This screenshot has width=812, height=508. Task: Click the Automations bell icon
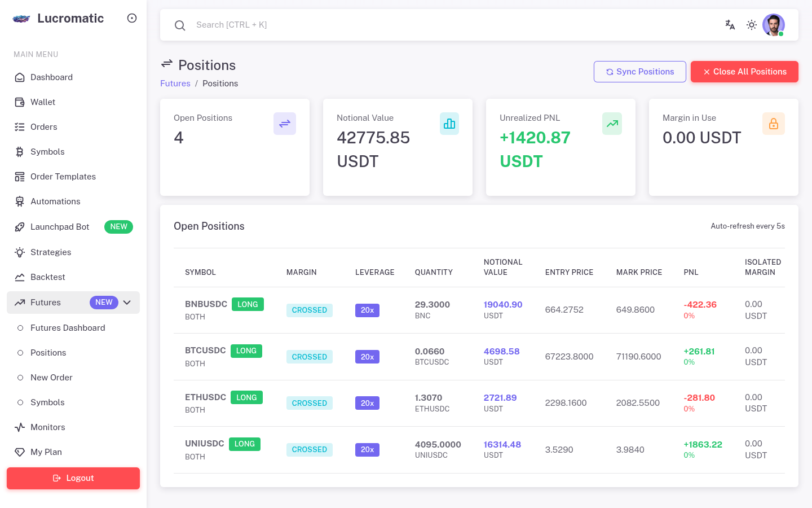19,202
